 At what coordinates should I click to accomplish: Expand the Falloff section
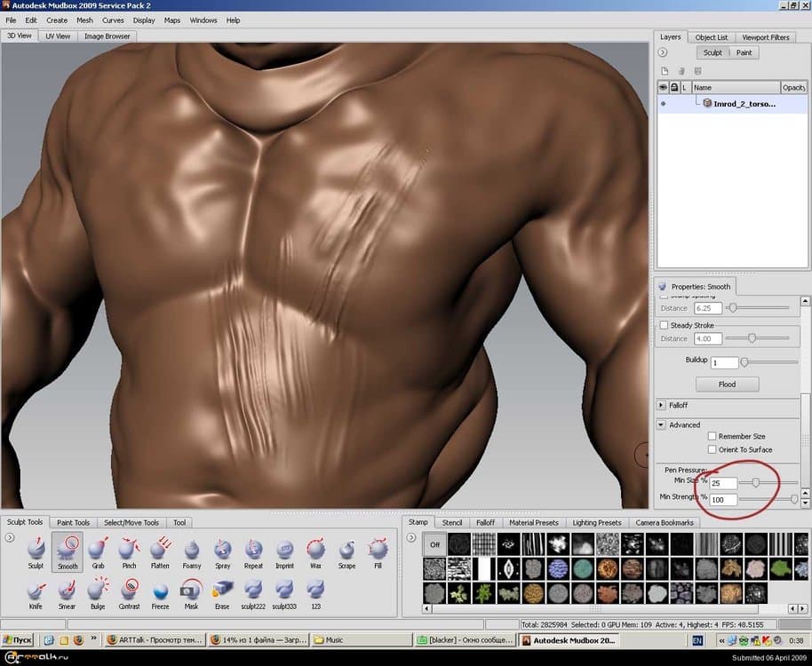pos(662,405)
